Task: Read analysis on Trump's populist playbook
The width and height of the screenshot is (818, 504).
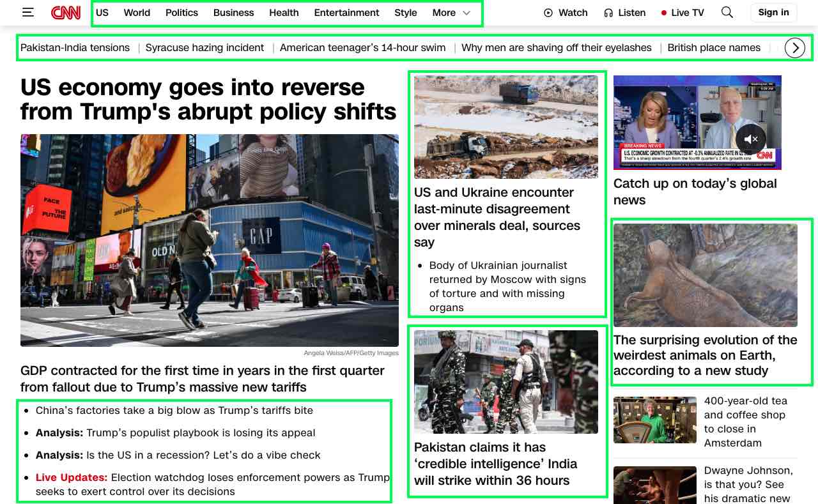Action: (x=176, y=433)
